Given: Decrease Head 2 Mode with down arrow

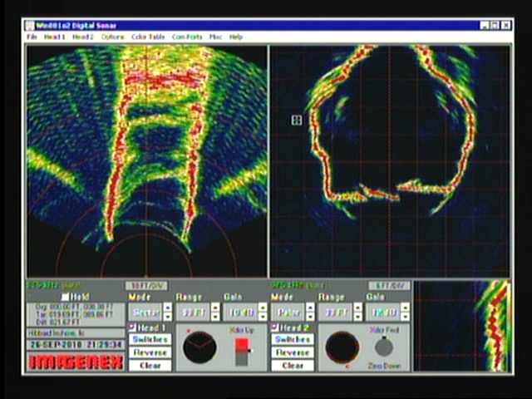Looking at the screenshot, I should pos(310,316).
